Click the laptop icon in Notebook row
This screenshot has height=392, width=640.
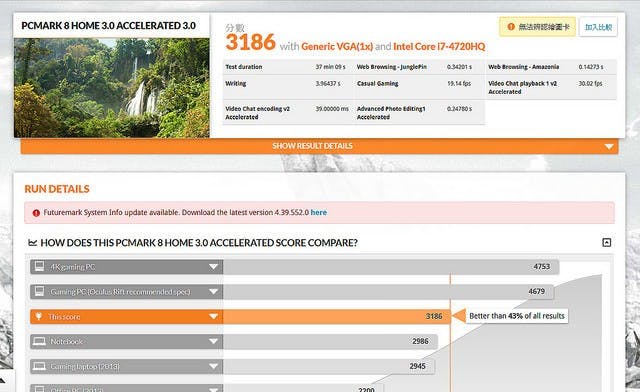[x=39, y=341]
